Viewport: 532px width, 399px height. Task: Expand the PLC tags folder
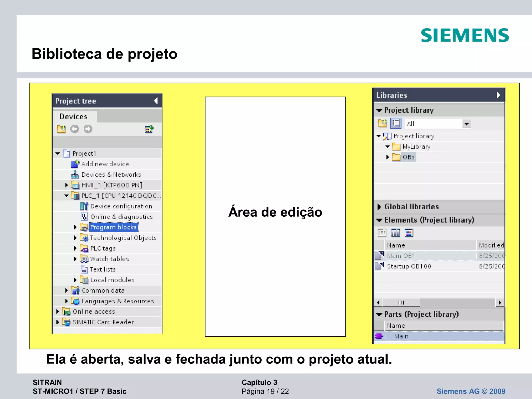tap(75, 248)
